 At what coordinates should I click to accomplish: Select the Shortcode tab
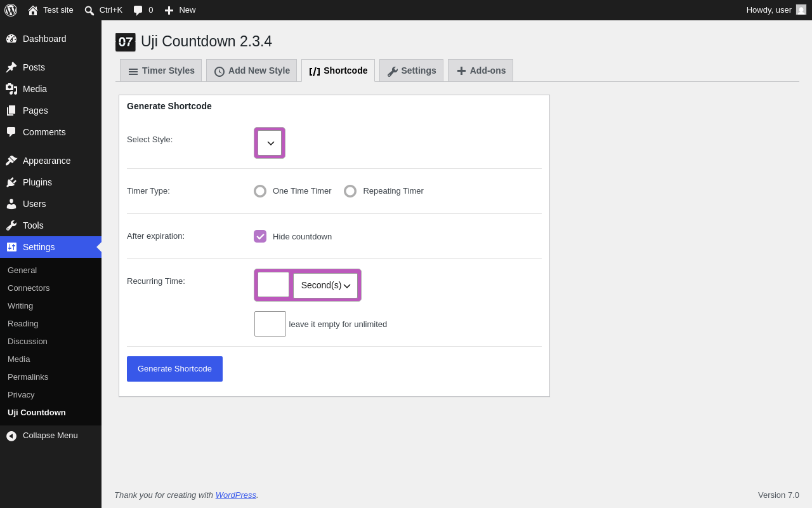[x=338, y=70]
